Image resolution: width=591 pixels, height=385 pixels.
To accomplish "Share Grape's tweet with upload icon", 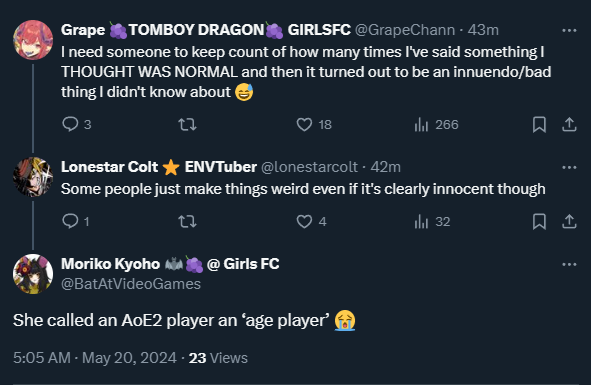I will [x=569, y=124].
